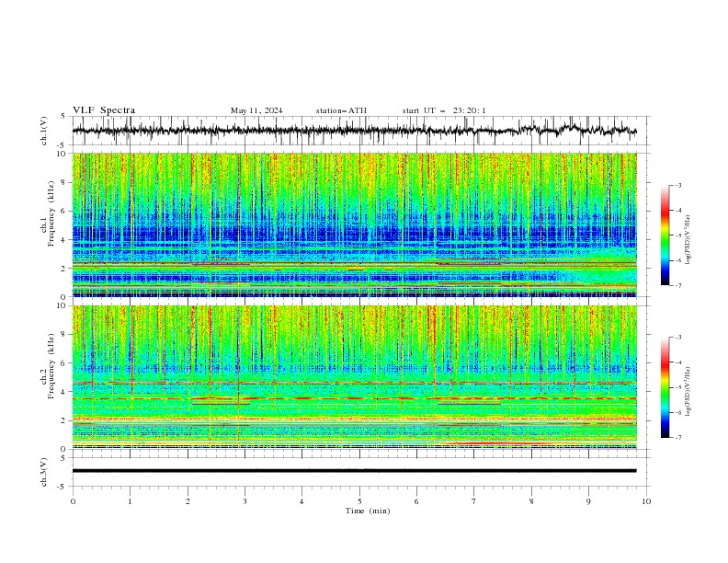Click the "-3" label on ch.1 colorbar
Screen dimensions: 728x563
coord(677,185)
